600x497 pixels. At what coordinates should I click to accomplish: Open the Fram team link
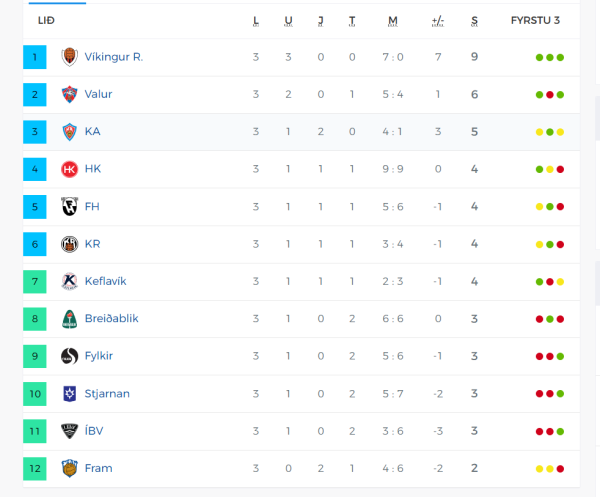coord(98,468)
